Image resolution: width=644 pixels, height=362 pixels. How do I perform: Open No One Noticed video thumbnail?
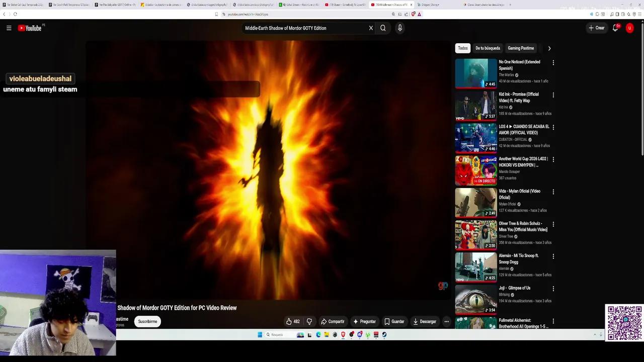(x=476, y=73)
